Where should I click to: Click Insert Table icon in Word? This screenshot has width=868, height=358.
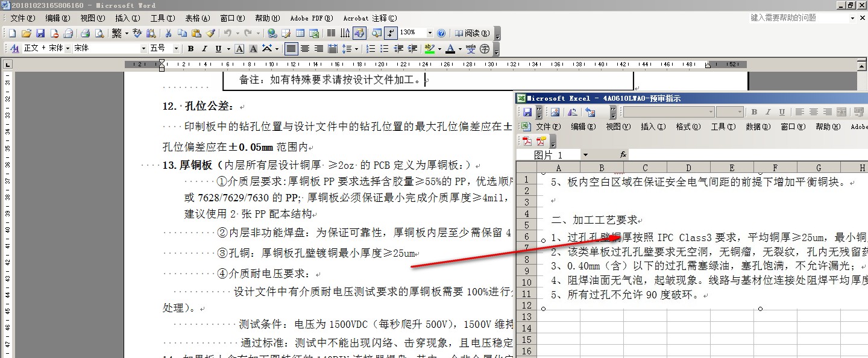(x=300, y=33)
